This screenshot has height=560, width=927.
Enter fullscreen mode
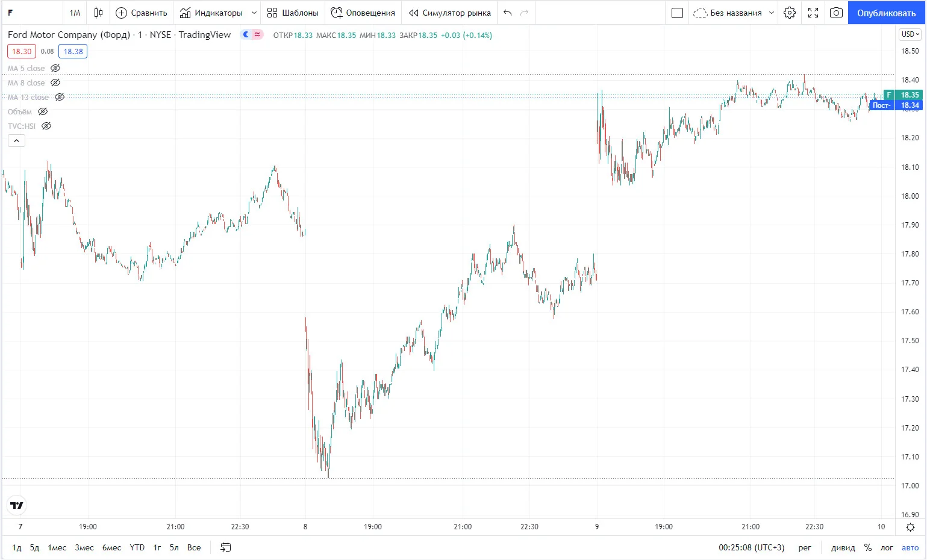coord(813,13)
